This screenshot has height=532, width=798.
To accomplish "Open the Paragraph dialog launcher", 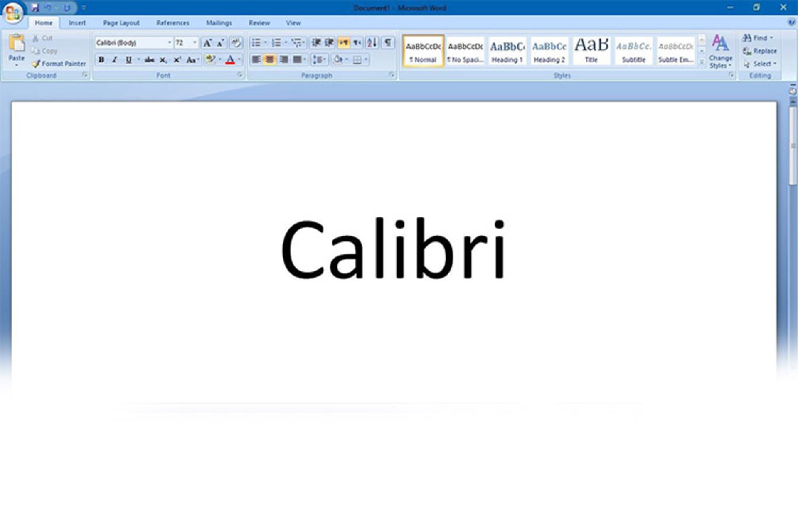I will (392, 75).
